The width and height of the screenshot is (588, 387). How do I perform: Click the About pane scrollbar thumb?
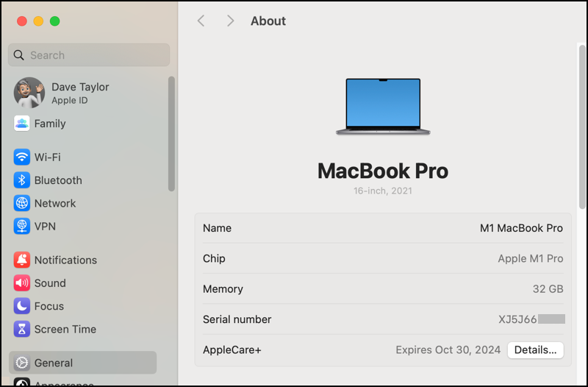click(582, 127)
